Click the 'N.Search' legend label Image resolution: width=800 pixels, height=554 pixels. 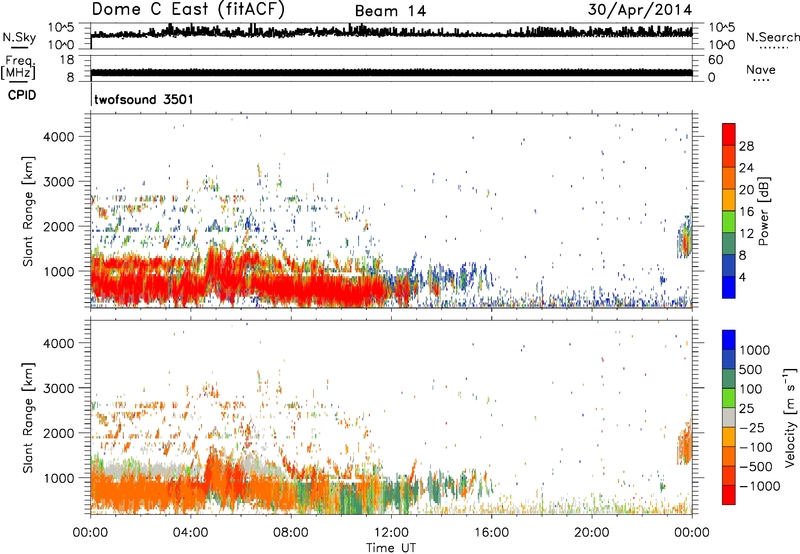point(772,37)
